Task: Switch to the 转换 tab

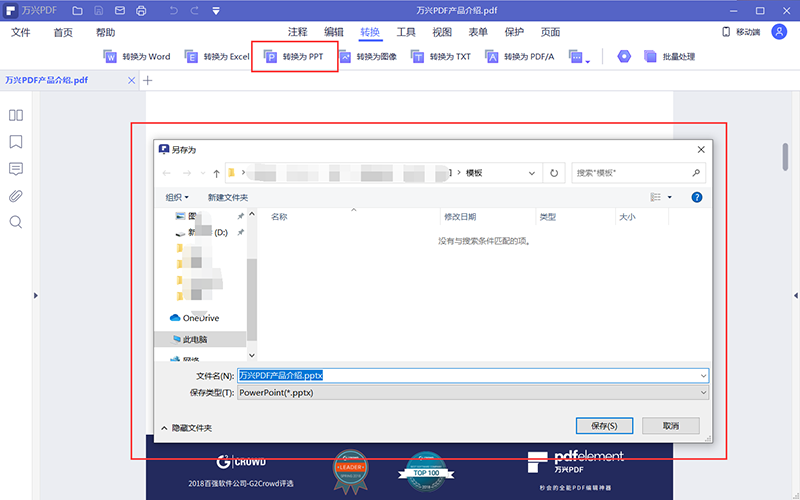Action: [x=370, y=32]
